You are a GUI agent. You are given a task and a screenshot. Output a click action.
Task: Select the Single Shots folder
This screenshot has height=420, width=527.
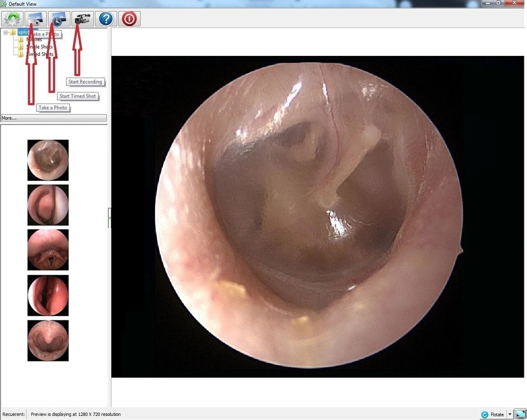[x=38, y=46]
